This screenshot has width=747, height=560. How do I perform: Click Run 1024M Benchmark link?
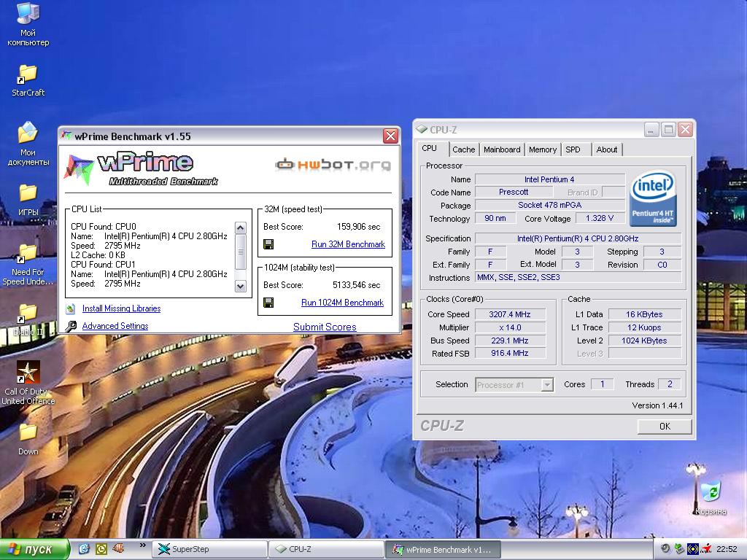tap(343, 303)
